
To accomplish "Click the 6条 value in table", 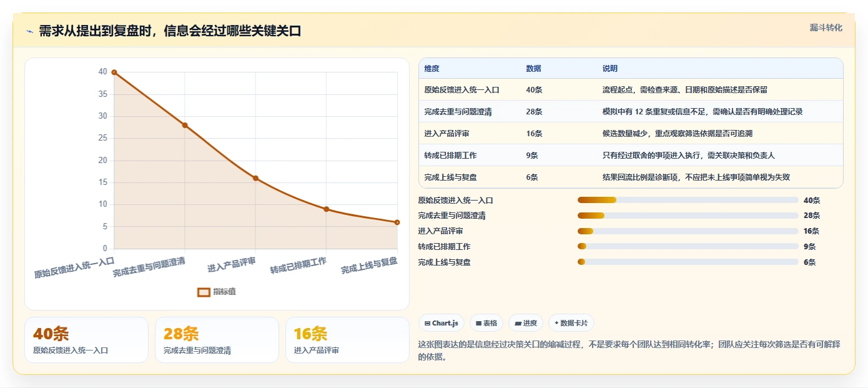I will coord(532,177).
